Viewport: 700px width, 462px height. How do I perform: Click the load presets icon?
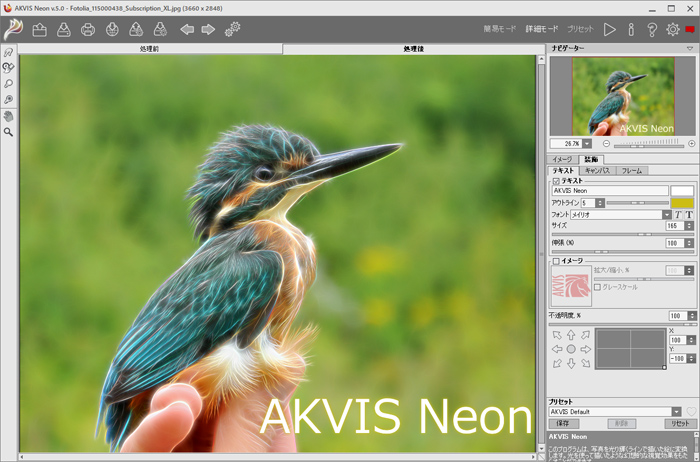pyautogui.click(x=136, y=30)
